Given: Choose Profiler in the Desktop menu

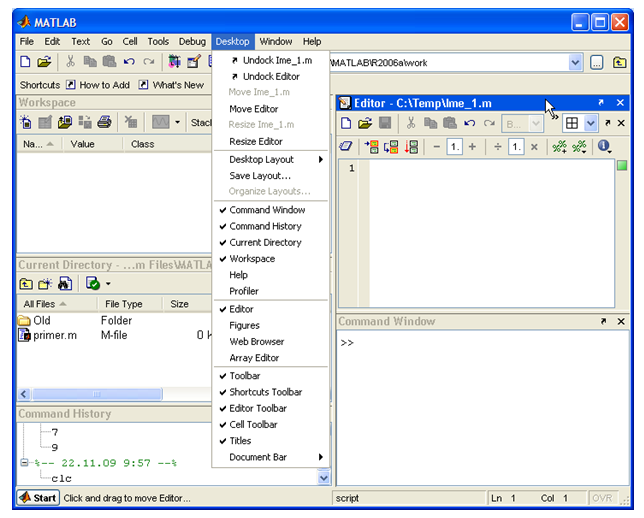Looking at the screenshot, I should [270, 291].
